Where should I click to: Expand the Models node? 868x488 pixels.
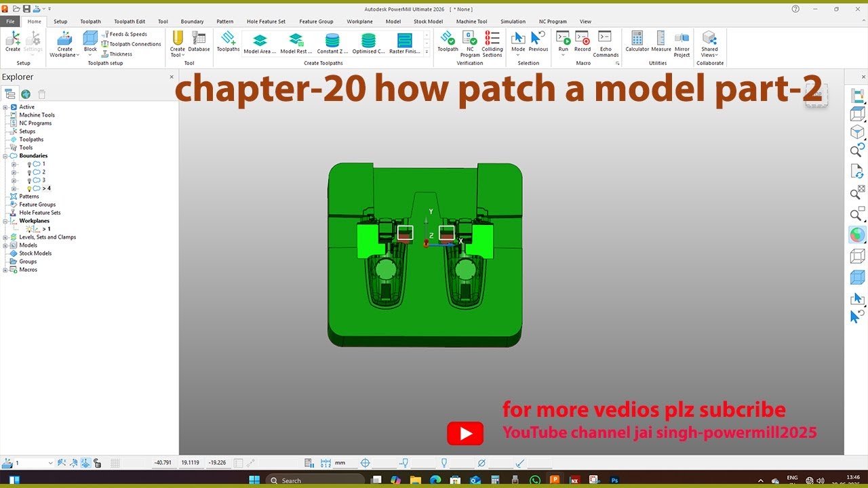(x=5, y=245)
